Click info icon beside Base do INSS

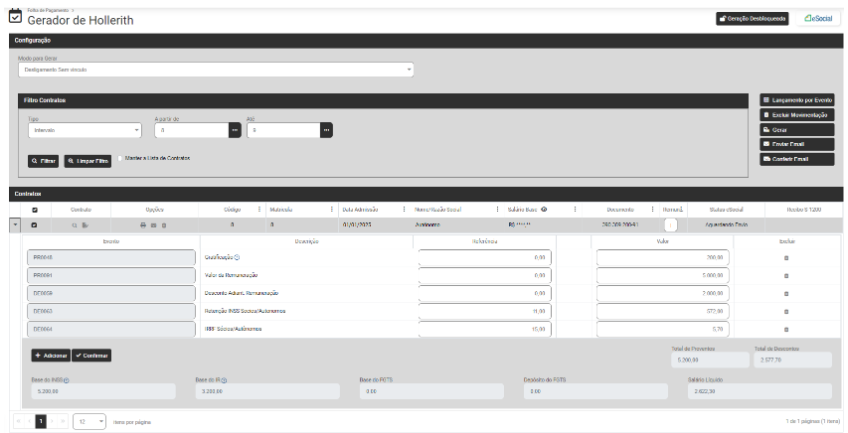click(x=66, y=381)
